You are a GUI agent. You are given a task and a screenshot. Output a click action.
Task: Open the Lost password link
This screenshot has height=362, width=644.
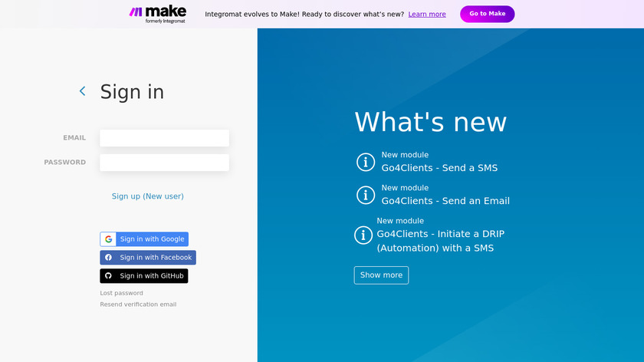(122, 294)
